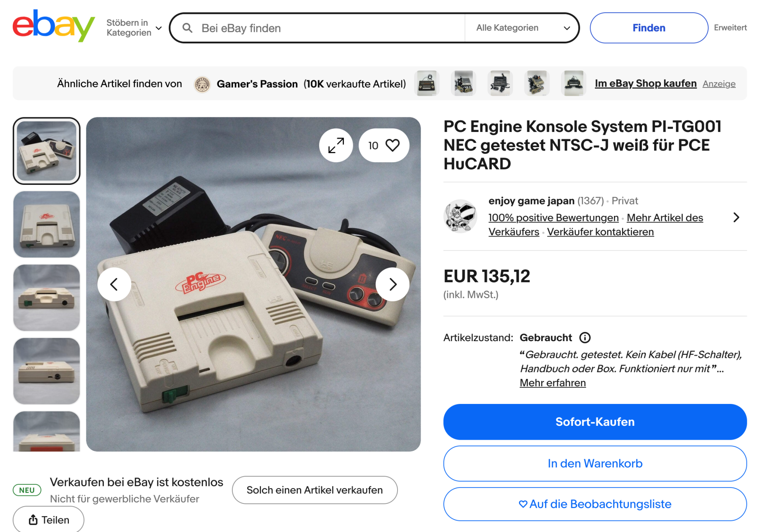Screen dimensions: 764x532
Task: Open the Stöbern in Kategorien dropdown
Action: 134,28
